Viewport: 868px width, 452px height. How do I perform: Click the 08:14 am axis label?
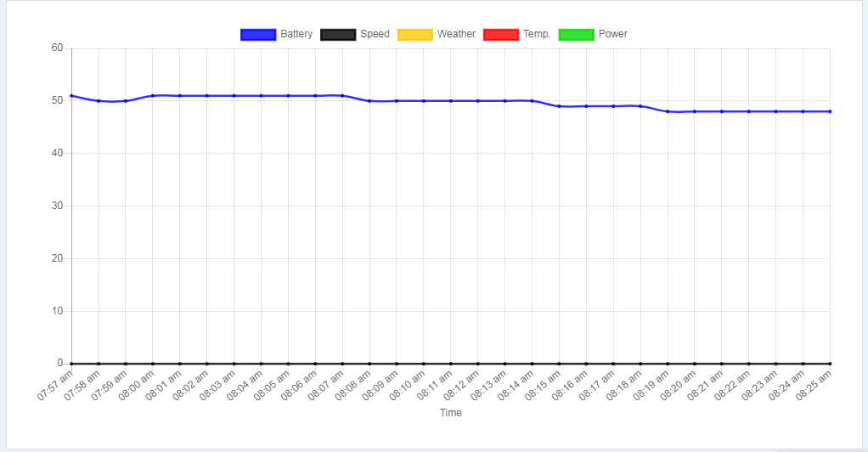(x=516, y=385)
